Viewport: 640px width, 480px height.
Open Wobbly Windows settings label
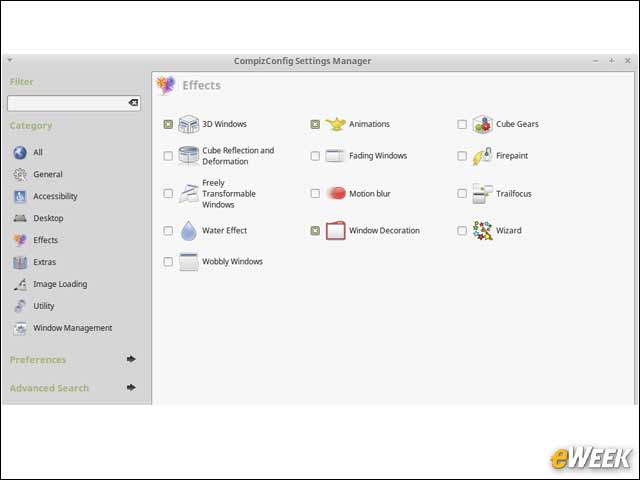click(x=232, y=262)
